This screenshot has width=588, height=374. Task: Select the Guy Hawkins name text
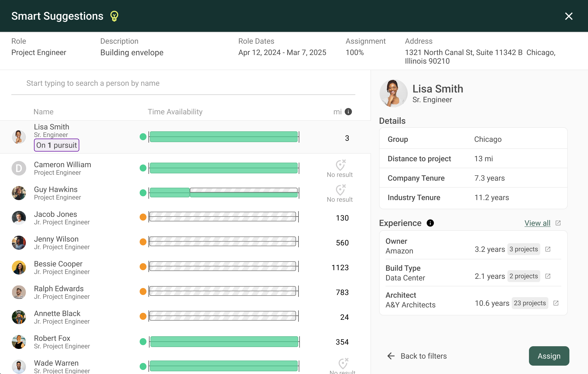[56, 189]
